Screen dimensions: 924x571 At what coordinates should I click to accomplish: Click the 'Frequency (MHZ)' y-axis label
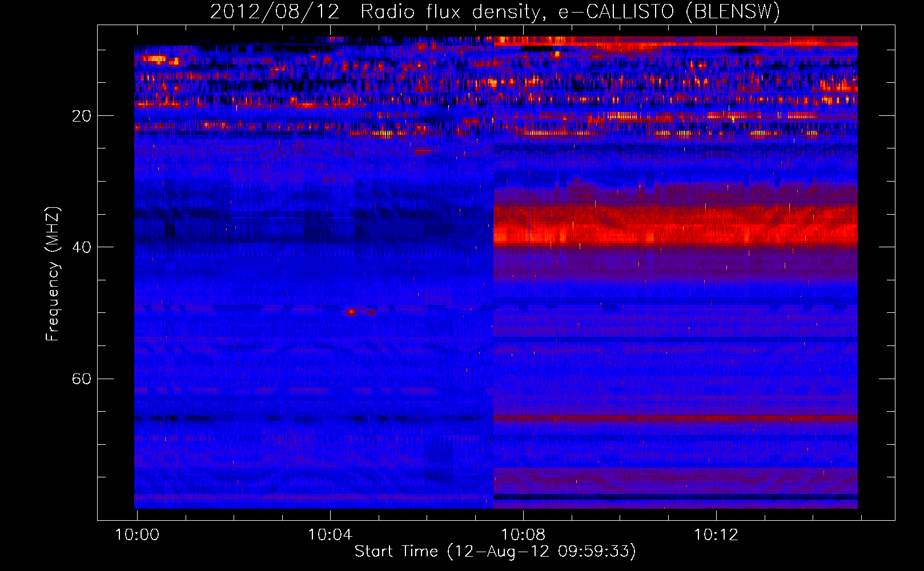click(x=53, y=274)
